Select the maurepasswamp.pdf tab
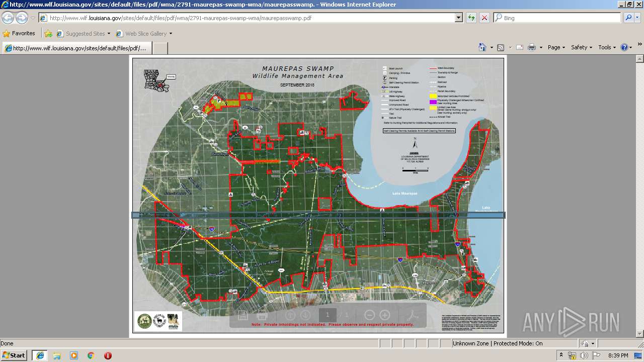This screenshot has height=362, width=644. pyautogui.click(x=76, y=48)
